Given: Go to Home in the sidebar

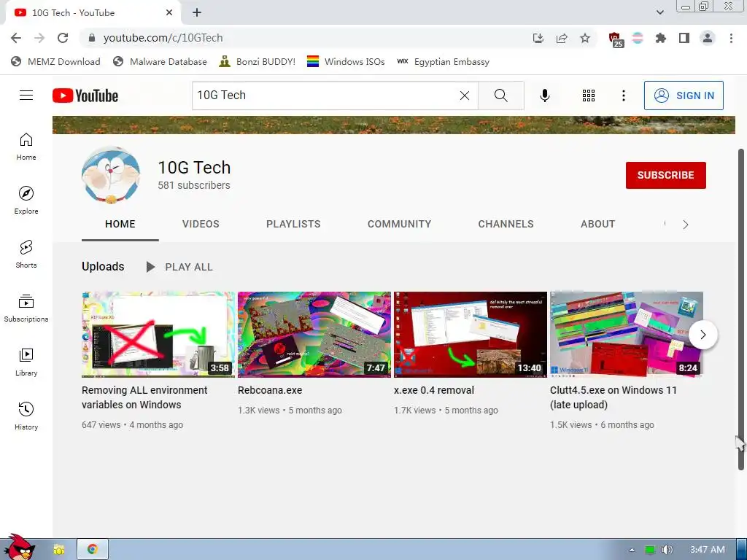Looking at the screenshot, I should click(26, 147).
